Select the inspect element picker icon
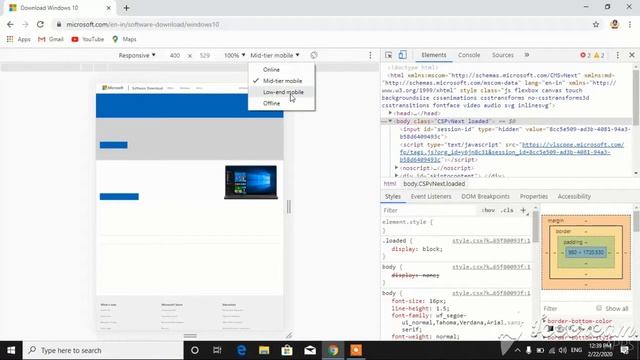Viewport: 640px width, 360px height. [x=389, y=55]
